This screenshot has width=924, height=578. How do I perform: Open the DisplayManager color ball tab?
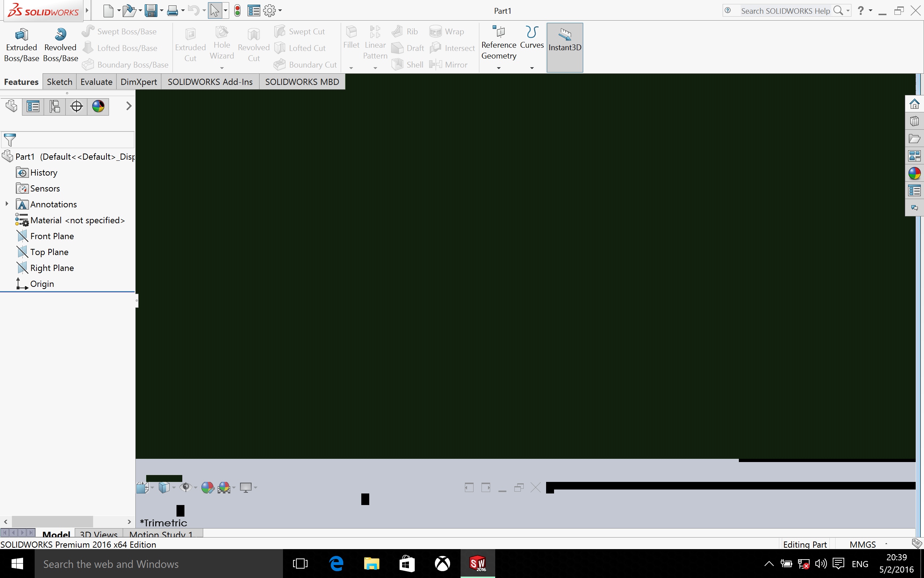98,106
